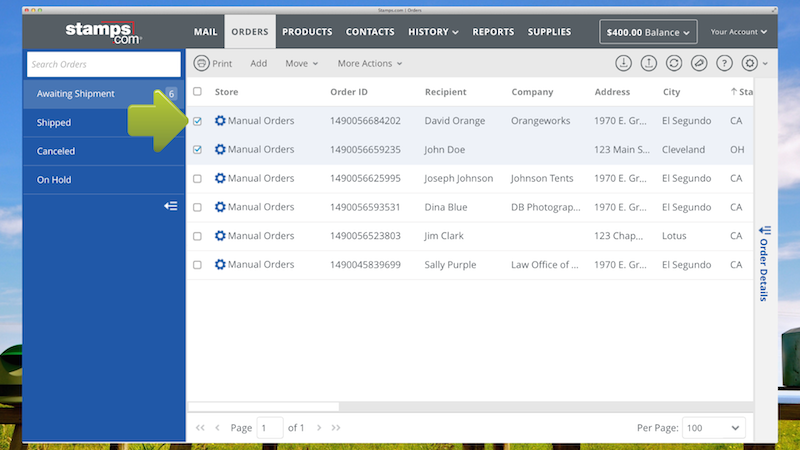This screenshot has width=800, height=450.
Task: Click the Search Orders input field
Action: click(x=102, y=64)
